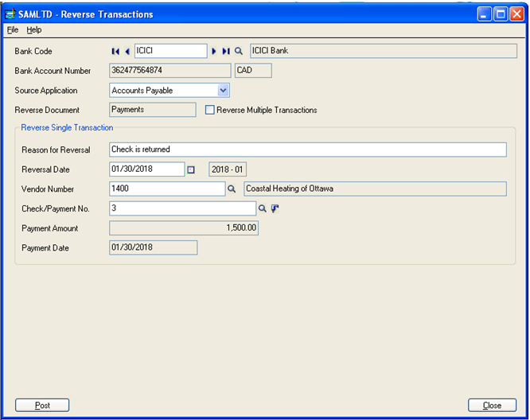530x420 pixels.
Task: Go to next Bank Code record
Action: click(x=214, y=52)
